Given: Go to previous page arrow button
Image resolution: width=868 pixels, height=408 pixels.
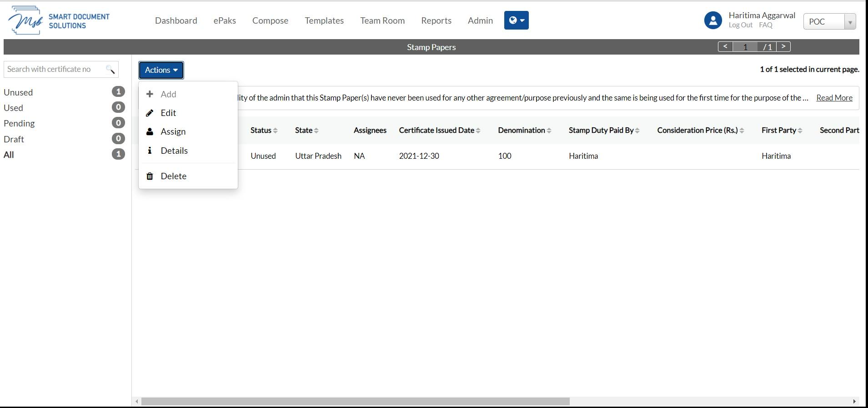Looking at the screenshot, I should (x=725, y=46).
